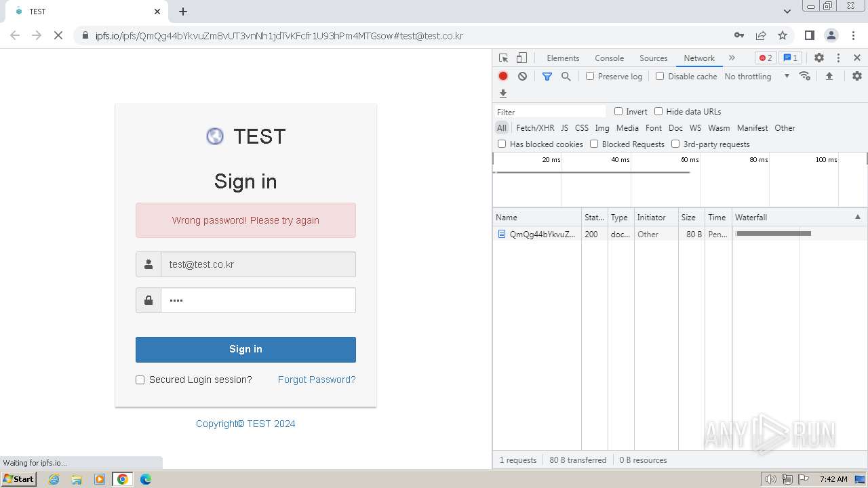Filter requests by Fetch/XHR
The image size is (868, 488).
535,128
